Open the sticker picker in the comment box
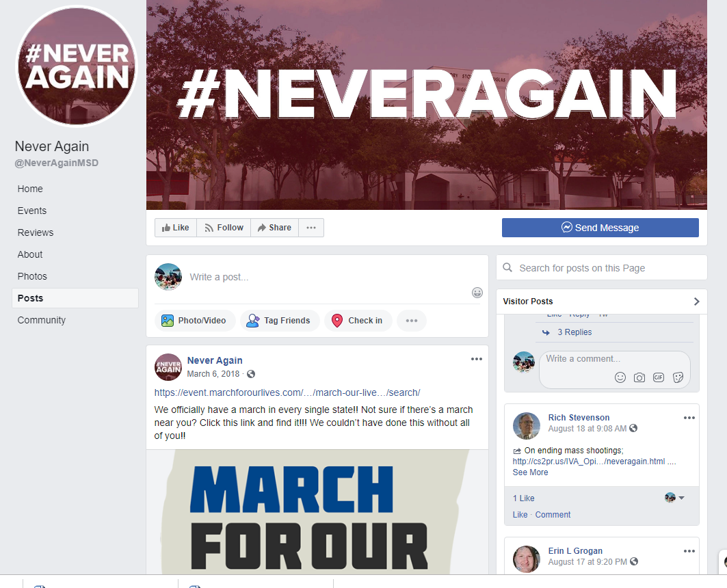The image size is (727, 588). [678, 377]
